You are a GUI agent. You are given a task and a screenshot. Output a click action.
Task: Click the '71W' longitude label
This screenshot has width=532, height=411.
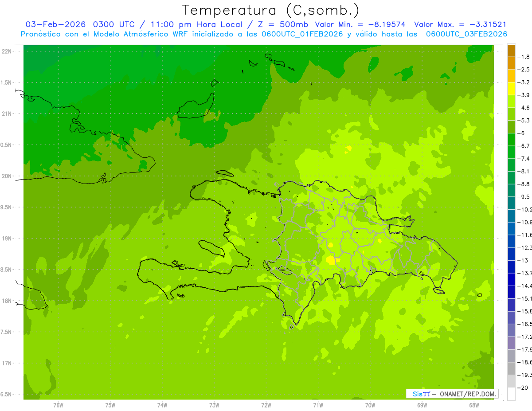click(318, 405)
